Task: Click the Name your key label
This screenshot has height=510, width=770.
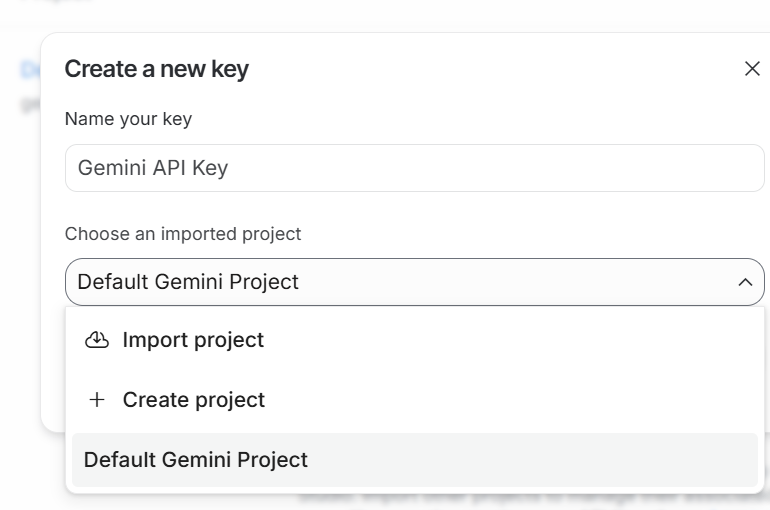Action: pyautogui.click(x=128, y=119)
